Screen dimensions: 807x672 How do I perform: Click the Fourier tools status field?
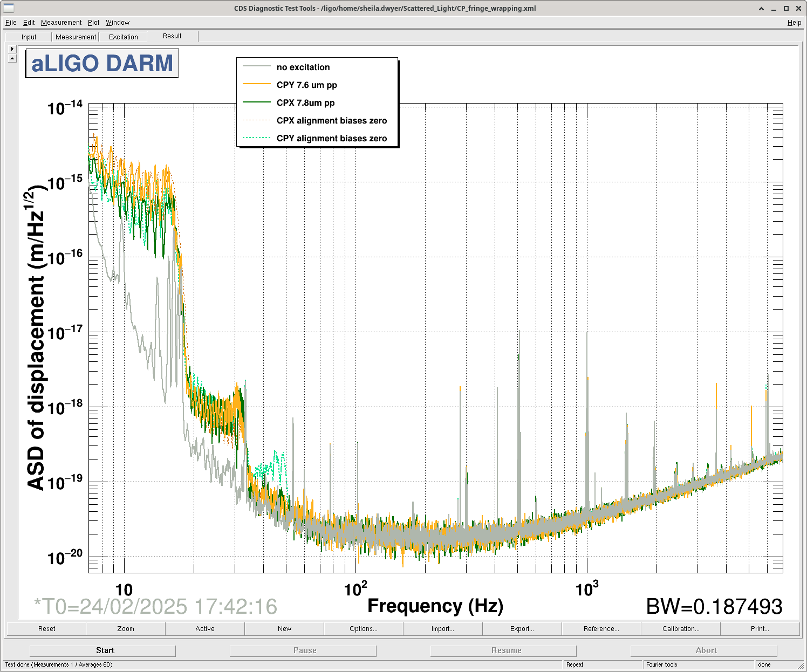coord(699,664)
